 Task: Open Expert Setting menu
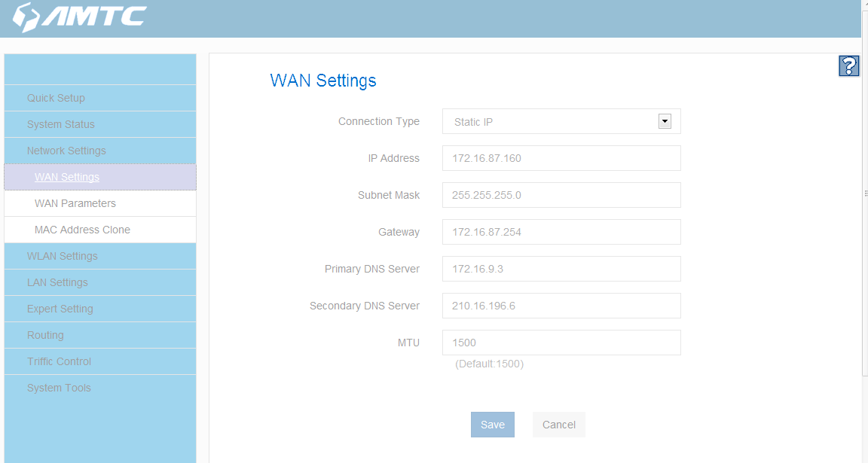click(x=100, y=309)
